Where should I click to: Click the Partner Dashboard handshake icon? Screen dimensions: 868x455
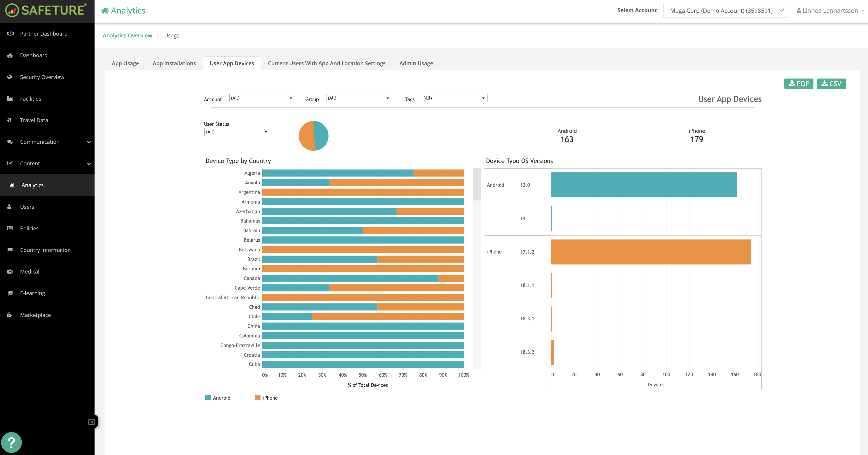click(x=10, y=33)
